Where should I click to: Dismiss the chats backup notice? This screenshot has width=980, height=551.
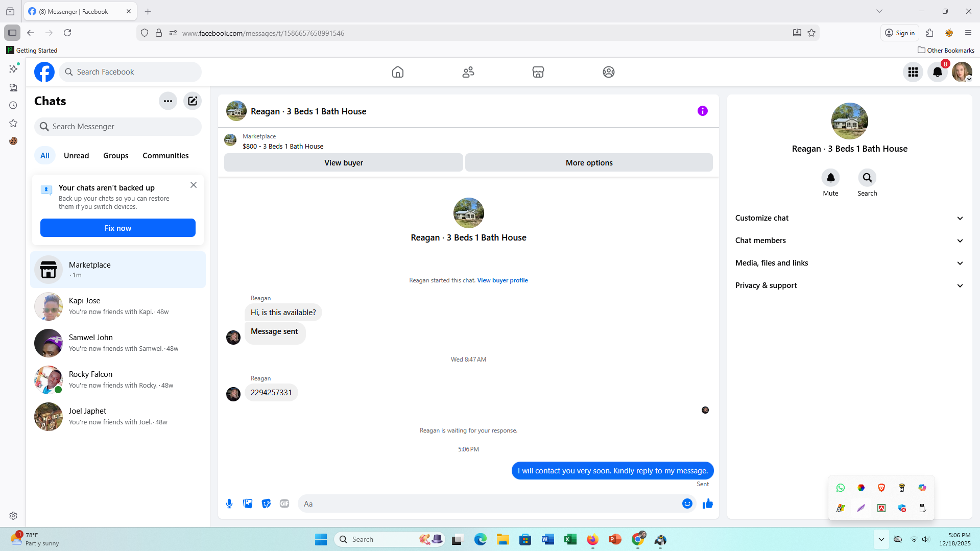[194, 185]
